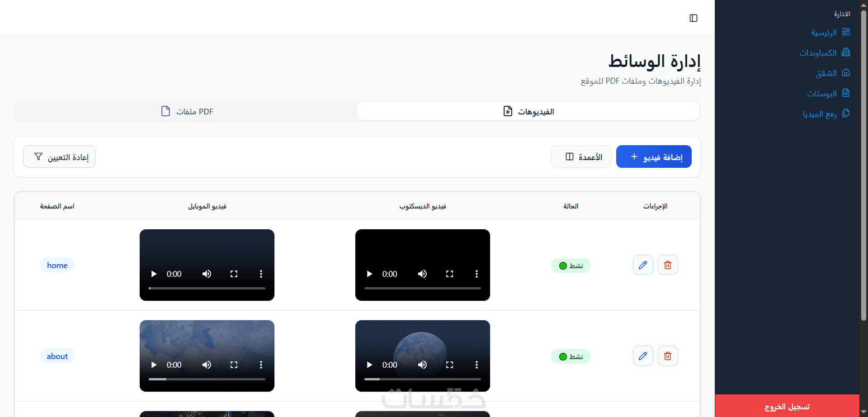Fullscreen the about mobile video
Screen dimensions: 868x417
point(234,365)
